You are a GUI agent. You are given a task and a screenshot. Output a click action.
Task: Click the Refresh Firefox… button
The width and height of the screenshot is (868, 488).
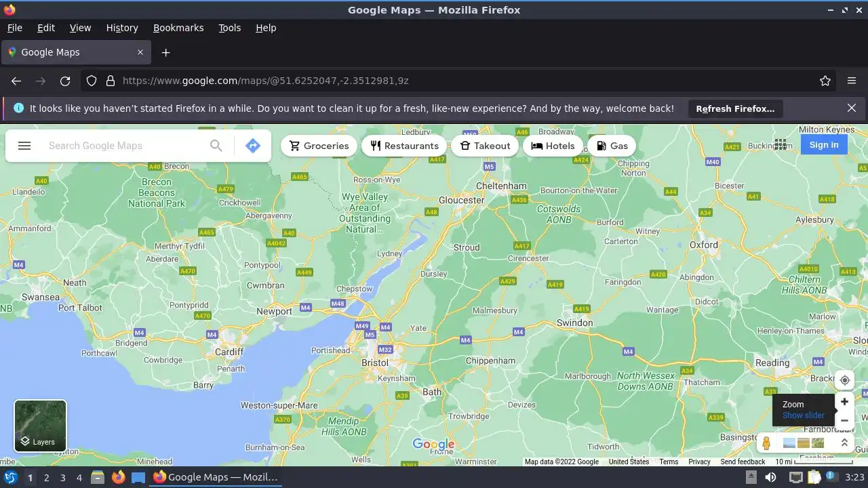point(735,108)
